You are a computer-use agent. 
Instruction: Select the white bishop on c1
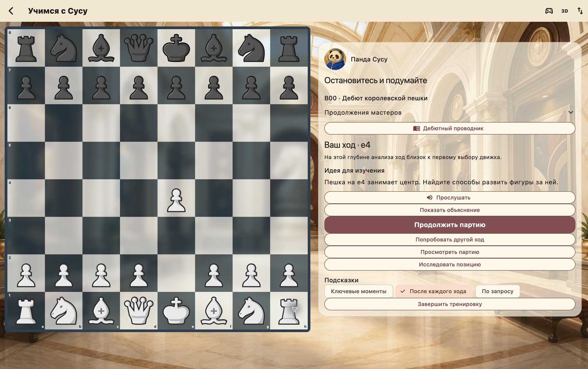(101, 311)
